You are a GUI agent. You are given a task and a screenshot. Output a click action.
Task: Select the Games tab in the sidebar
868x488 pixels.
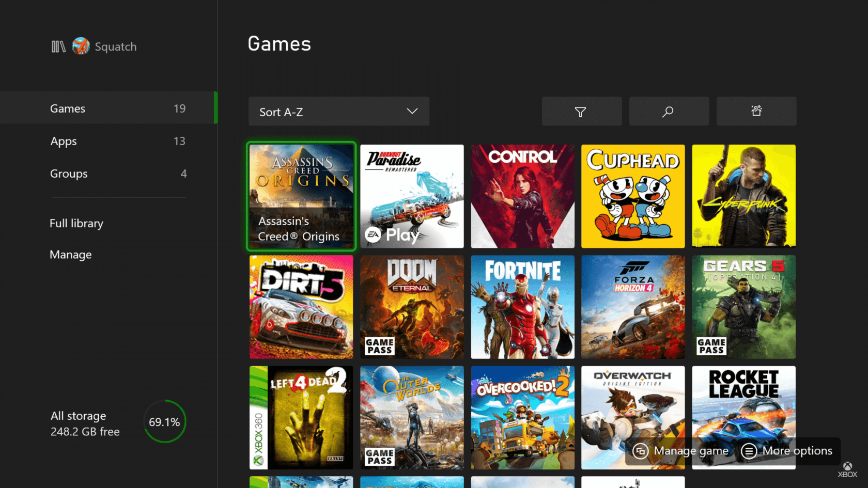click(x=109, y=108)
